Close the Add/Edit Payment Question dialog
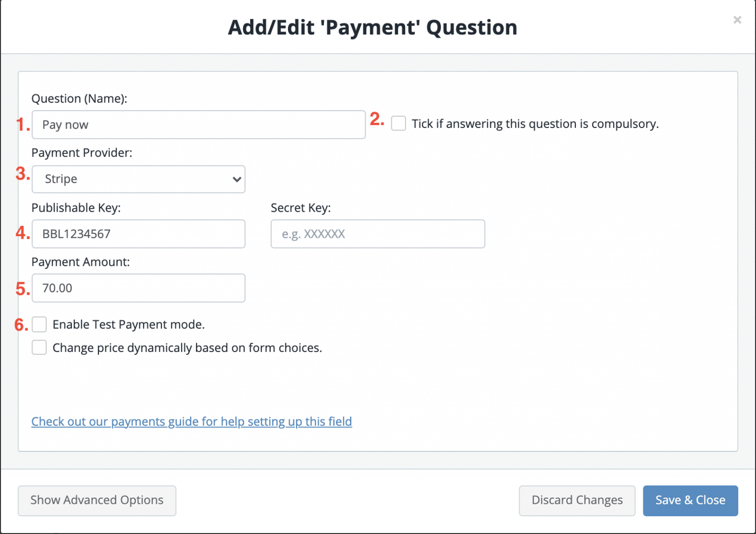This screenshot has height=534, width=756. [x=737, y=20]
